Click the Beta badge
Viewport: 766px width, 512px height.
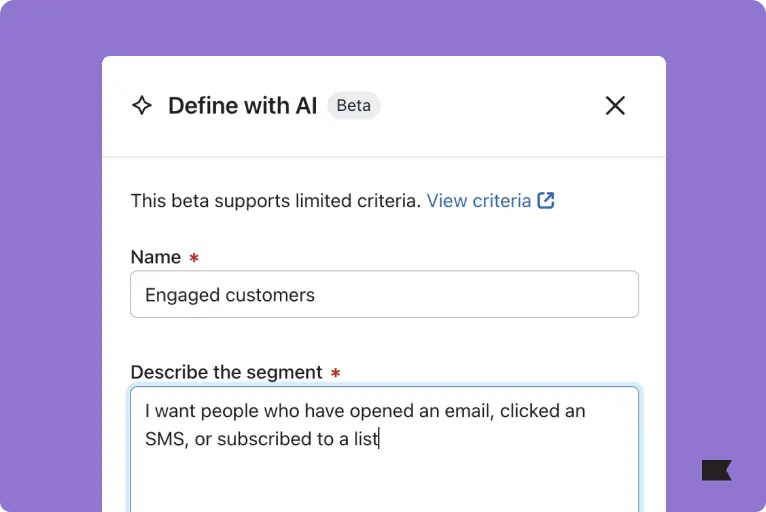[x=353, y=106]
